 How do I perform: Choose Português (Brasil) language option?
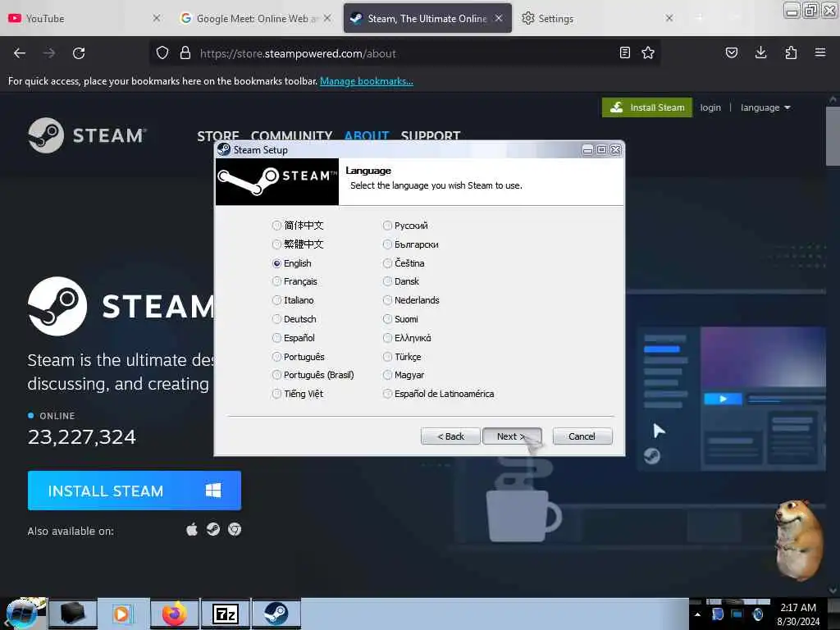pyautogui.click(x=313, y=375)
